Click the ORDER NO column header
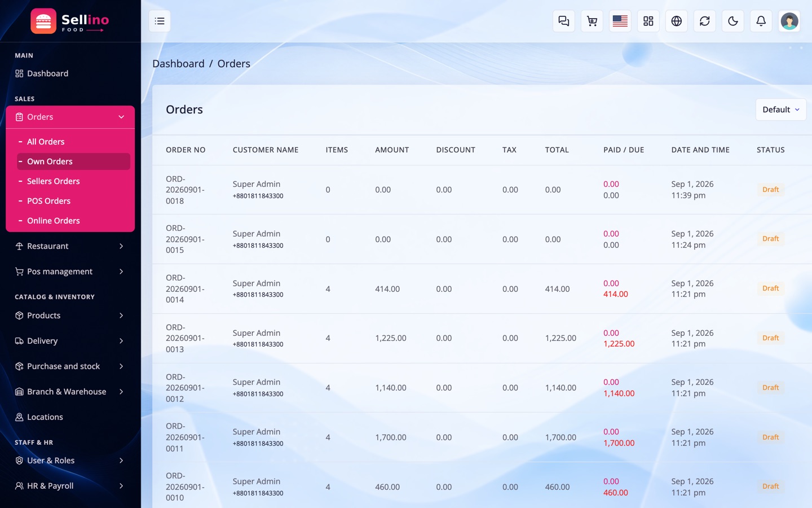The image size is (812, 508). tap(186, 150)
